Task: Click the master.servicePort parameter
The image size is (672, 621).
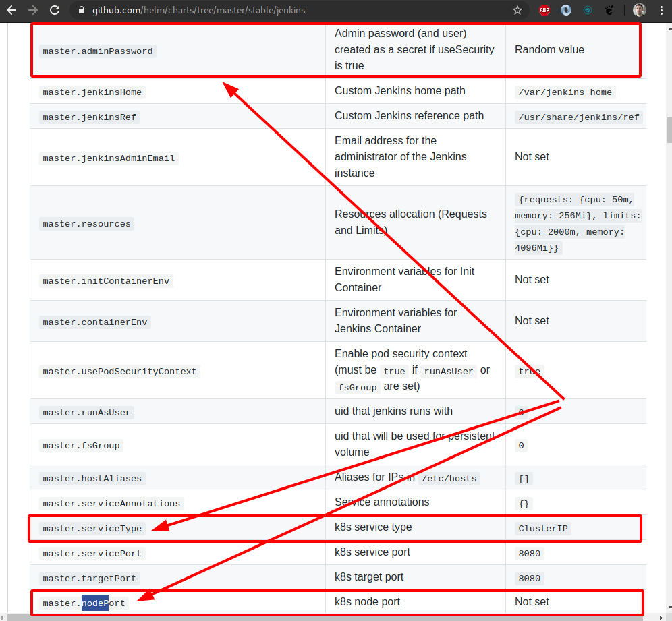Action: coord(92,554)
